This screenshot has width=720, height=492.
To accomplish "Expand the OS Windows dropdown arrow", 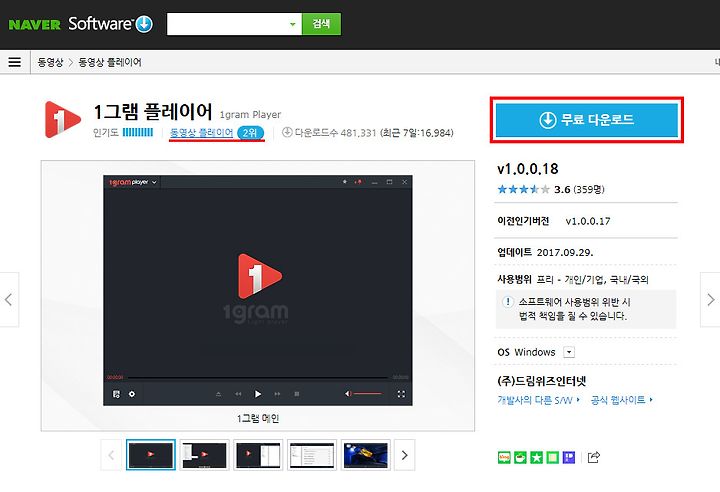I will coord(569,352).
